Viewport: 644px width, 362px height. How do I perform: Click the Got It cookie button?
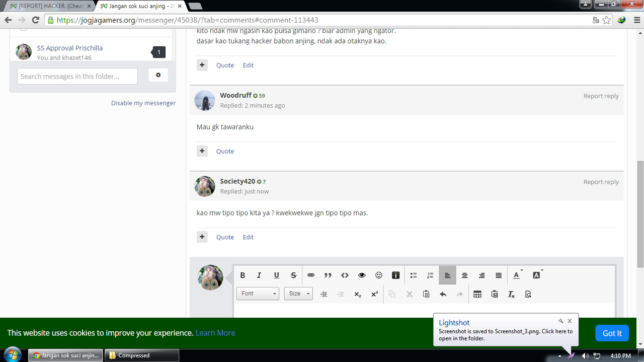click(x=612, y=333)
